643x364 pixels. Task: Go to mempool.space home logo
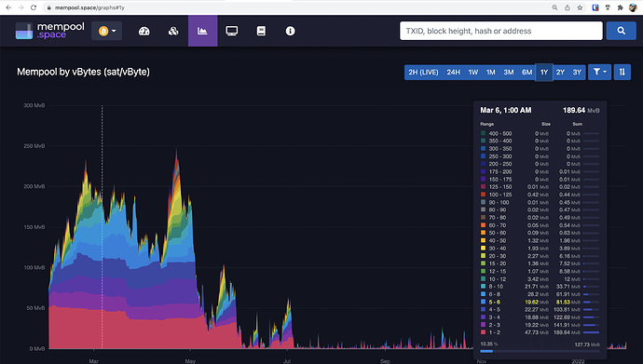(49, 31)
